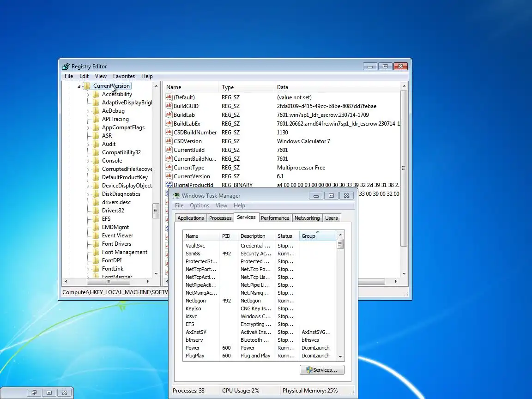Click the registry tree vertical scrollbar thumb
The height and width of the screenshot is (399, 532).
[x=156, y=211]
